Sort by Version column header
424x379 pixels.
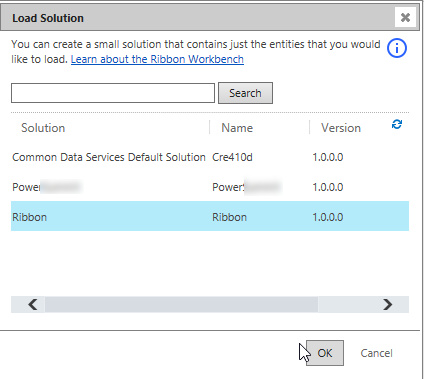pos(341,128)
